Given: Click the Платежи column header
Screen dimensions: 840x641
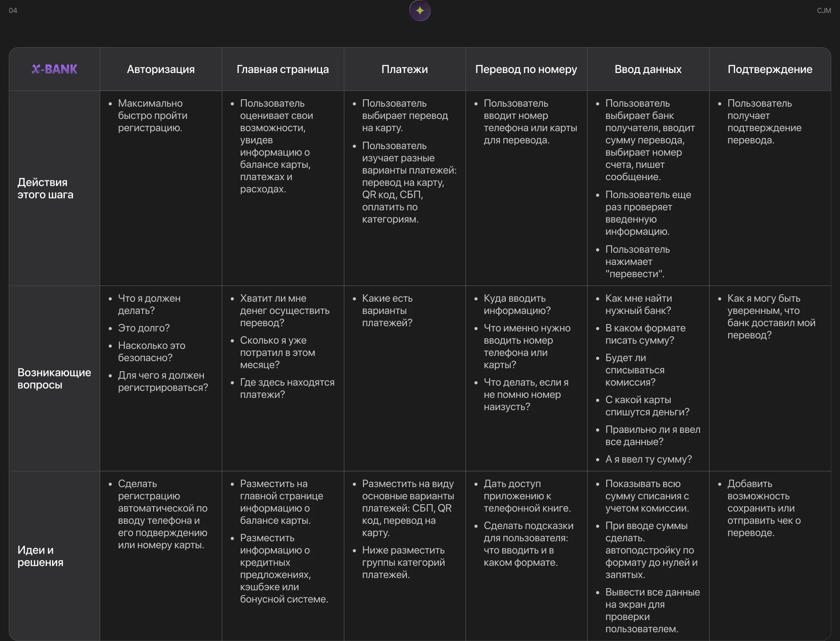Looking at the screenshot, I should pyautogui.click(x=404, y=69).
